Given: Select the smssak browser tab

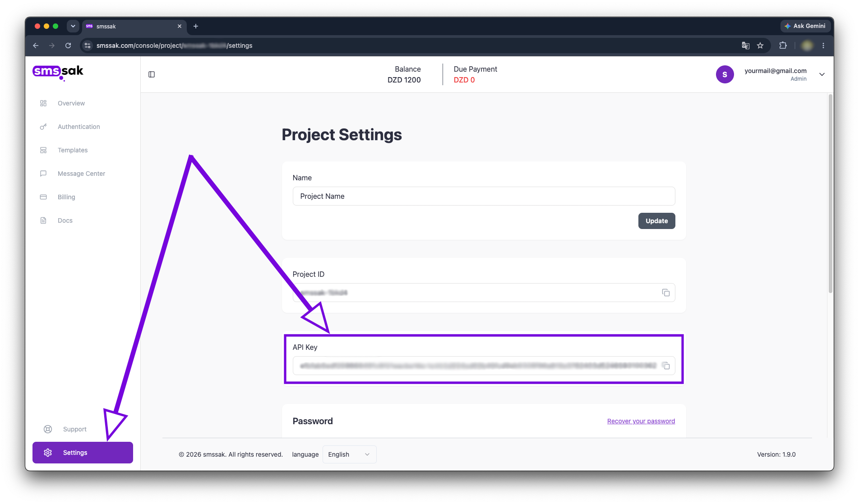Looking at the screenshot, I should click(134, 26).
